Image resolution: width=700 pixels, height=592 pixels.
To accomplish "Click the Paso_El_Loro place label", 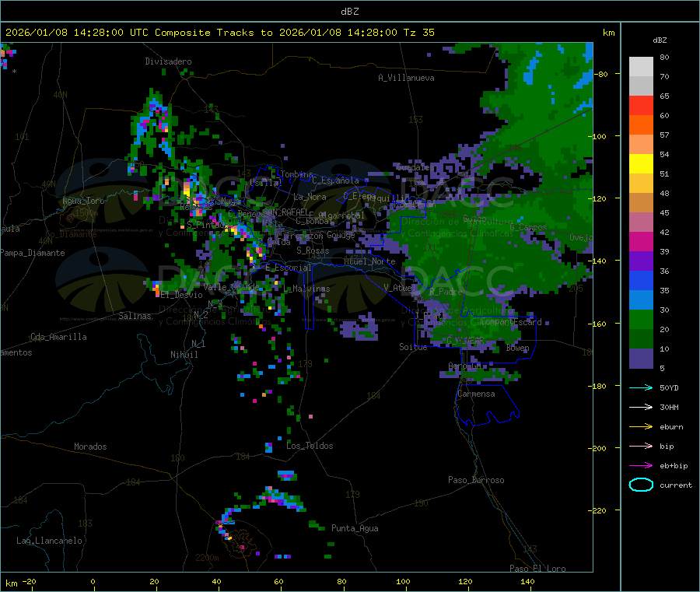I will click(537, 569).
